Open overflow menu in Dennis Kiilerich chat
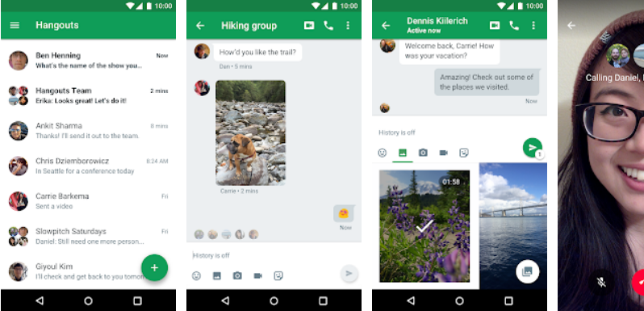Screen dimensions: 644x311 [533, 26]
